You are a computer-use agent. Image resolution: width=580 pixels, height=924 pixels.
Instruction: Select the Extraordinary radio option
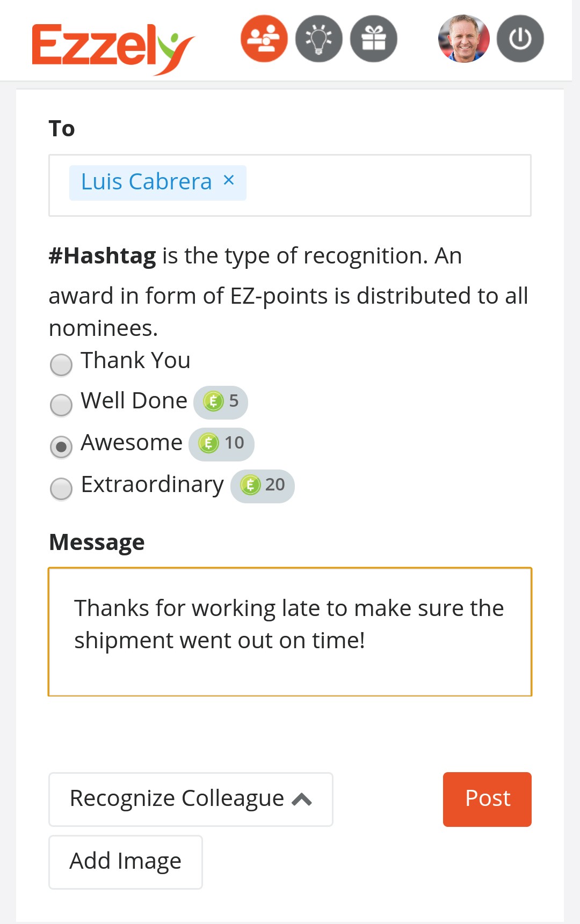61,489
